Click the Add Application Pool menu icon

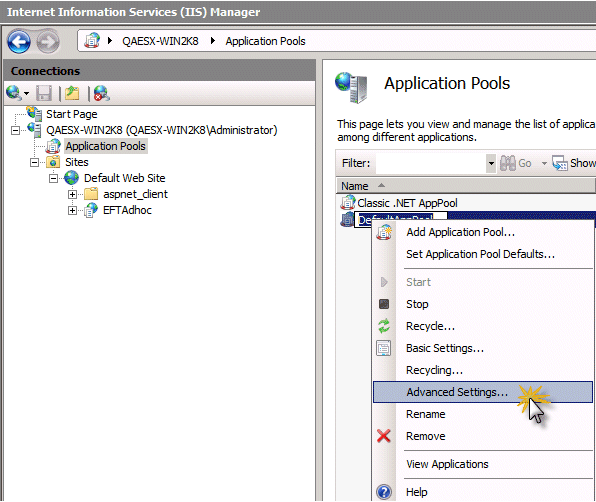pos(384,232)
